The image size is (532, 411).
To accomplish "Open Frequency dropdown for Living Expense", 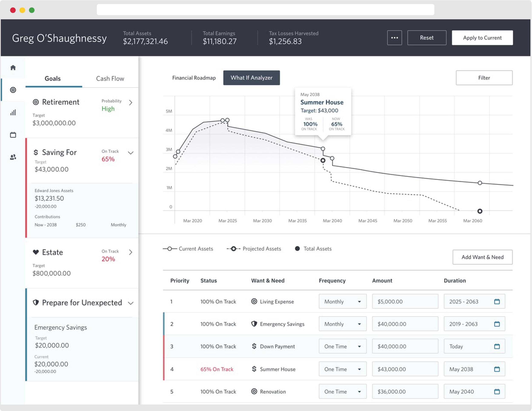I will tap(342, 301).
